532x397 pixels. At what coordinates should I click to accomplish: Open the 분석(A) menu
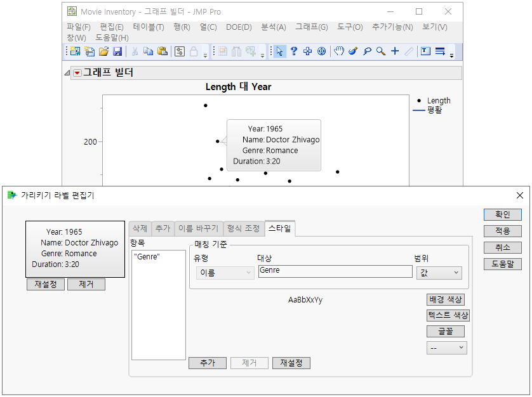(274, 27)
